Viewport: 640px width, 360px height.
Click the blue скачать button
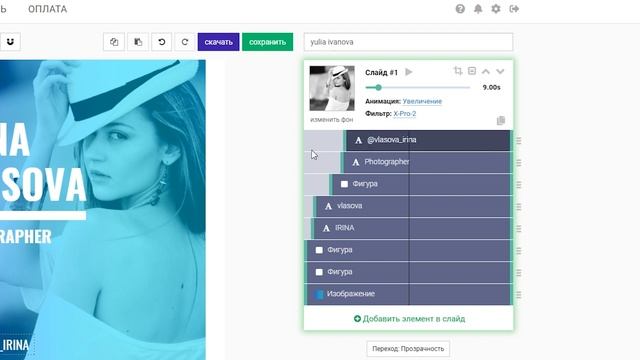[218, 42]
